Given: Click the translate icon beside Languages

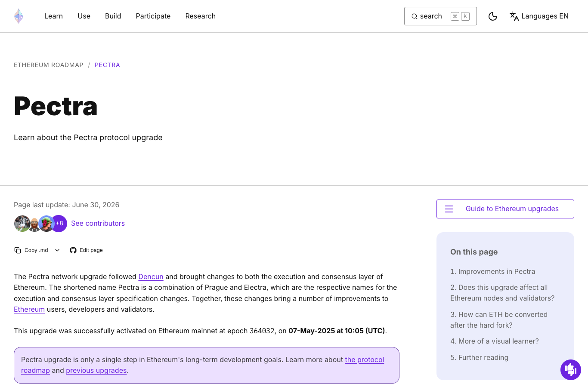Looking at the screenshot, I should coord(514,16).
